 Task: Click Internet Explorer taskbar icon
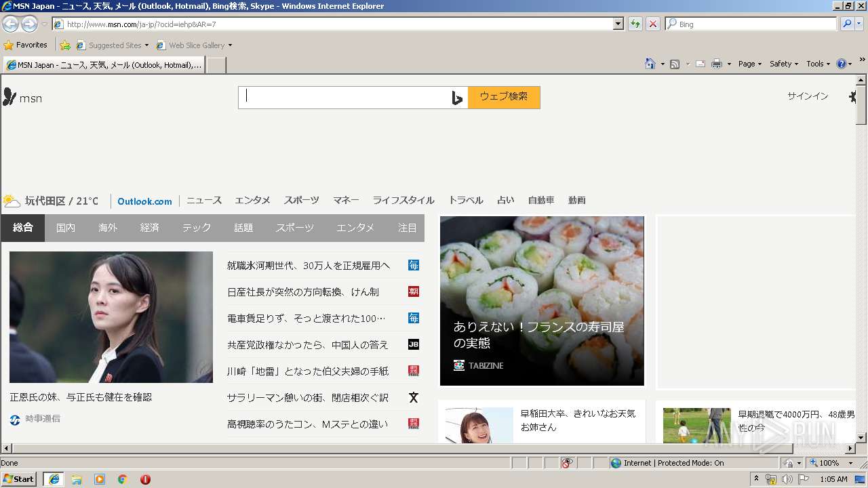click(54, 479)
